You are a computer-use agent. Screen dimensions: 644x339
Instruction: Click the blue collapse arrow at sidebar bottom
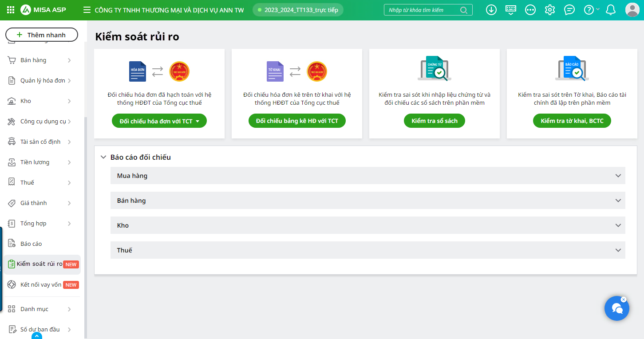coord(37,336)
